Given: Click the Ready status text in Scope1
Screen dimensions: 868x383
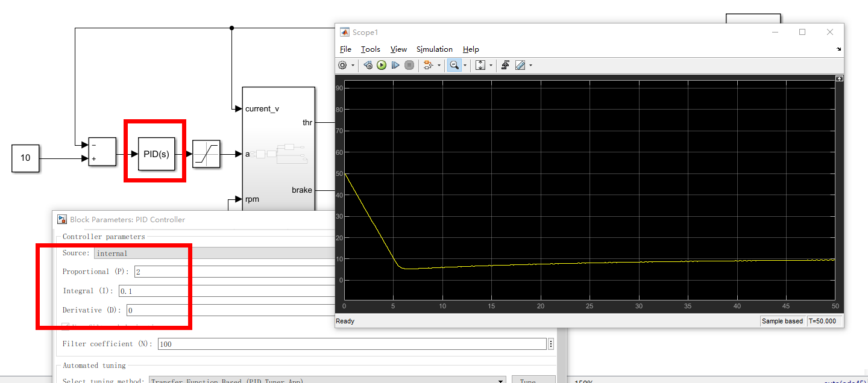Looking at the screenshot, I should 345,321.
